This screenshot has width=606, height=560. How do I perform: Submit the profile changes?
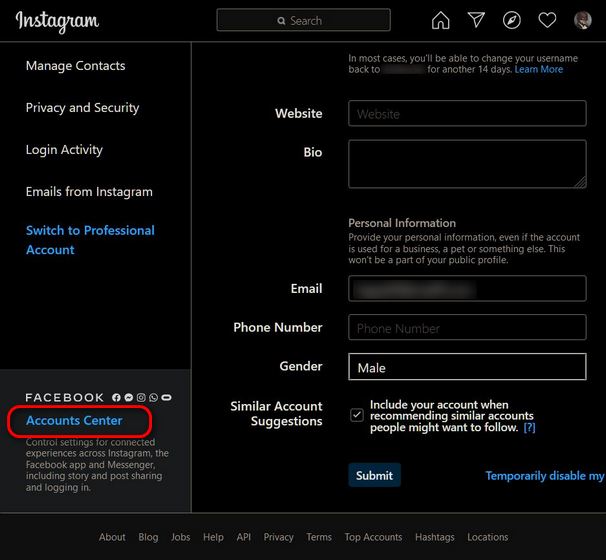pyautogui.click(x=374, y=475)
